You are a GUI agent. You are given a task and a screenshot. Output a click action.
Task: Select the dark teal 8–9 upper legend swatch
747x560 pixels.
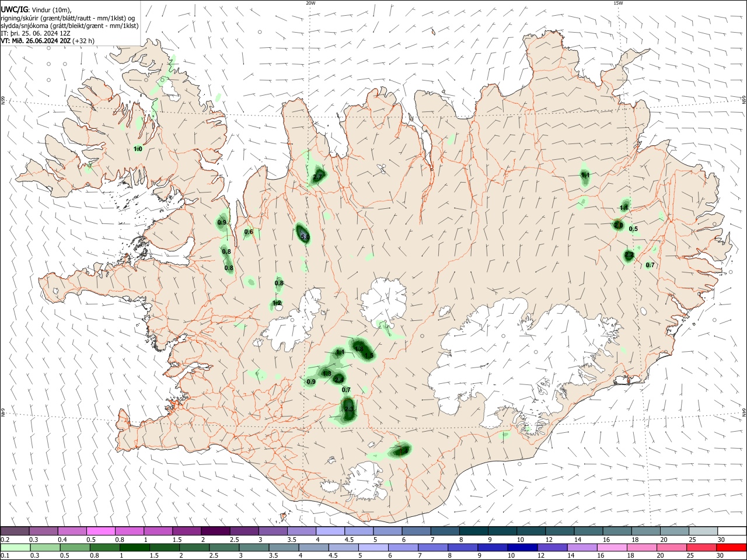coord(473,531)
